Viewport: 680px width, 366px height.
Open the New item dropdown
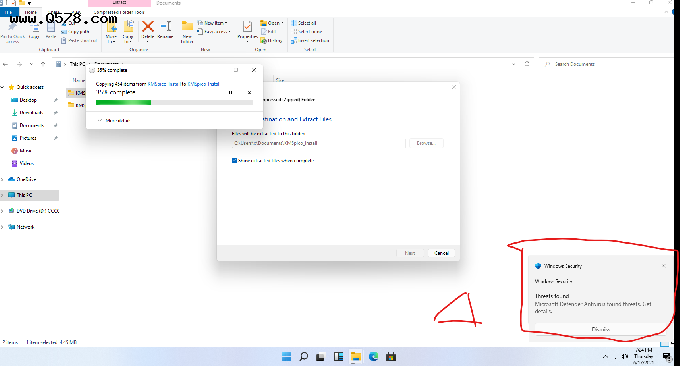pos(212,23)
